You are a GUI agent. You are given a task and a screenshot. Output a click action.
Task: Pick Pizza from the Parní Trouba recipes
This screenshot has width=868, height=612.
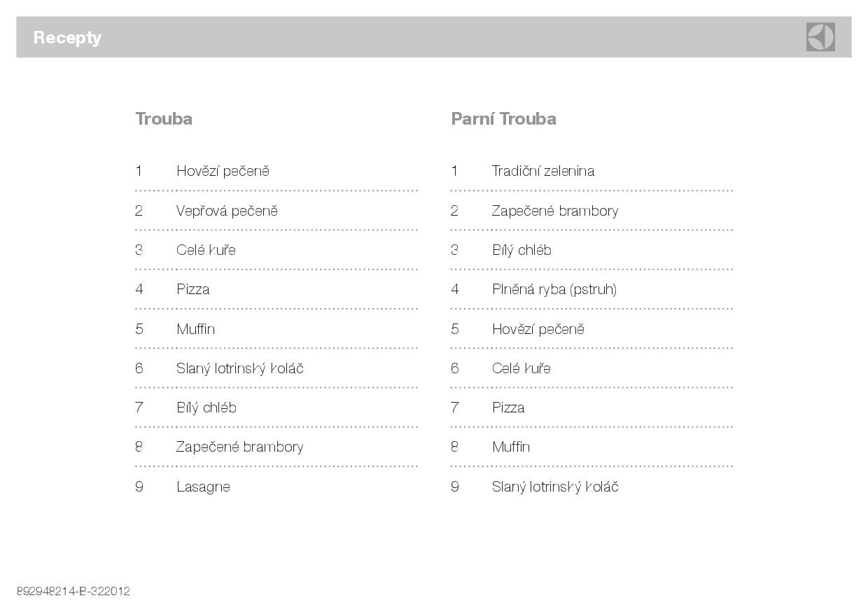[x=508, y=408]
